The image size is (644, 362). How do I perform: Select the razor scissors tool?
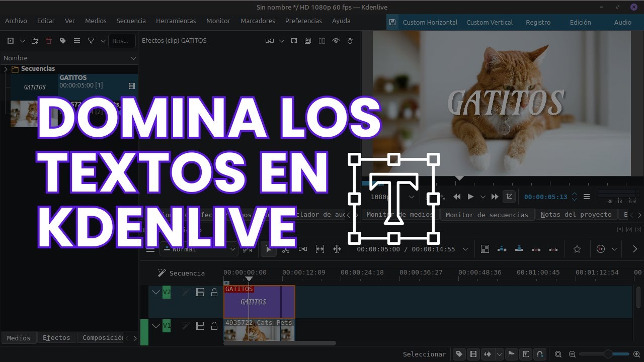[x=285, y=249]
